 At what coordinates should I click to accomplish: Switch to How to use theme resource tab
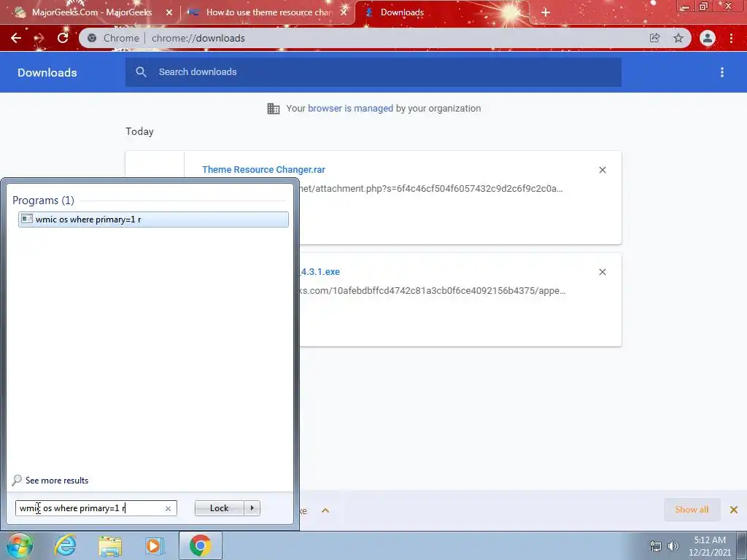tap(269, 12)
